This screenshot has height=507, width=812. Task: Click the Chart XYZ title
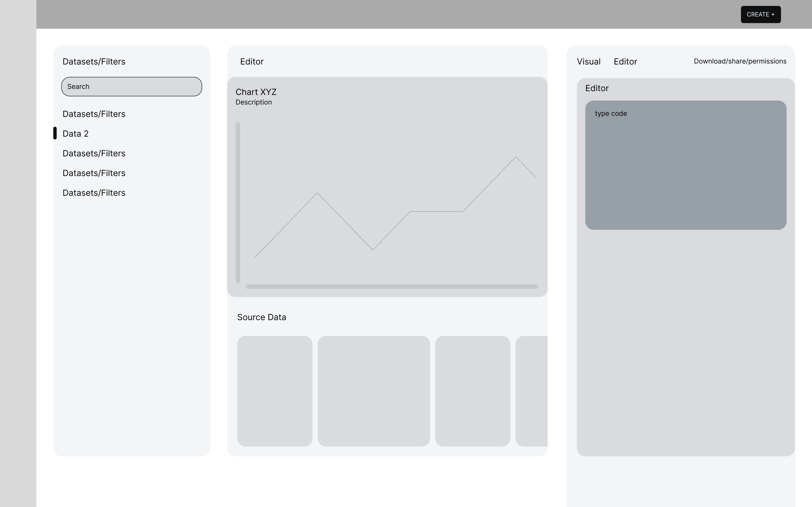256,92
